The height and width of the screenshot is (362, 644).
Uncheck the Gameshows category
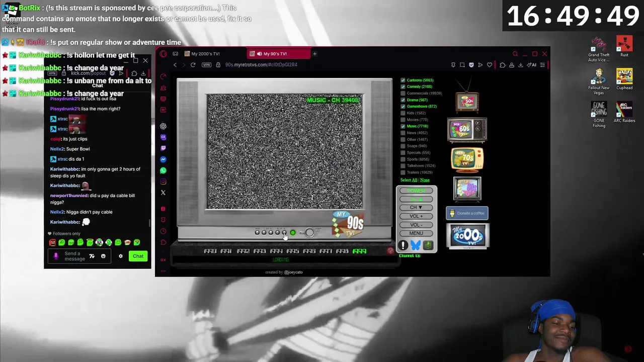(x=403, y=106)
